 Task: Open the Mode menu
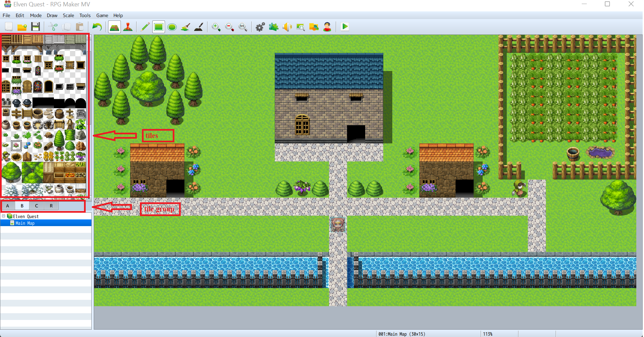click(36, 15)
